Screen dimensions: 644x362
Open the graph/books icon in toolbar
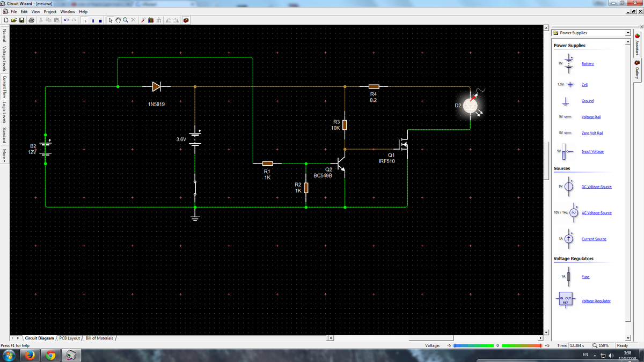tap(151, 20)
